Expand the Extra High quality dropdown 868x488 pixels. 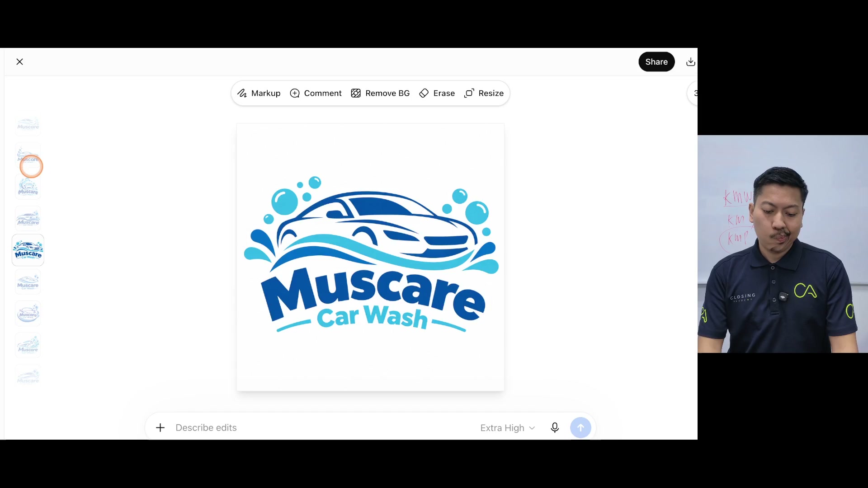508,427
